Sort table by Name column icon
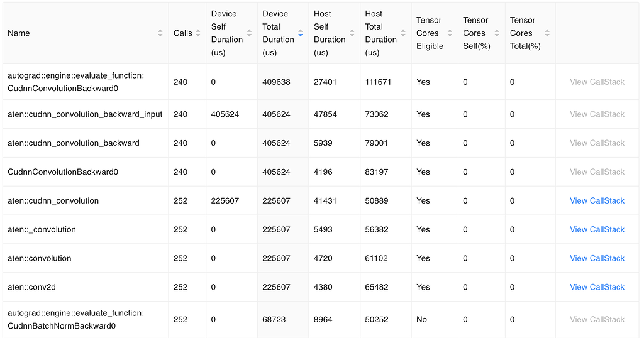The width and height of the screenshot is (644, 338). tap(160, 33)
